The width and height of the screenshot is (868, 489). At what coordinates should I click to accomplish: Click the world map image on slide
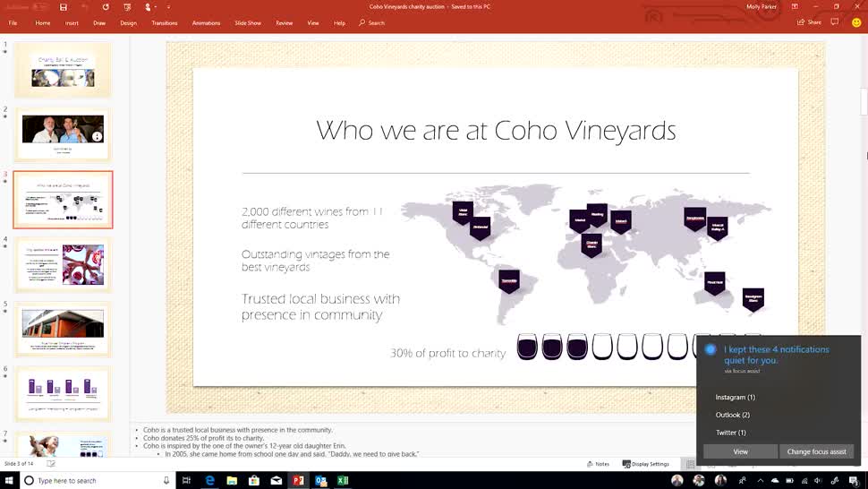[586, 254]
